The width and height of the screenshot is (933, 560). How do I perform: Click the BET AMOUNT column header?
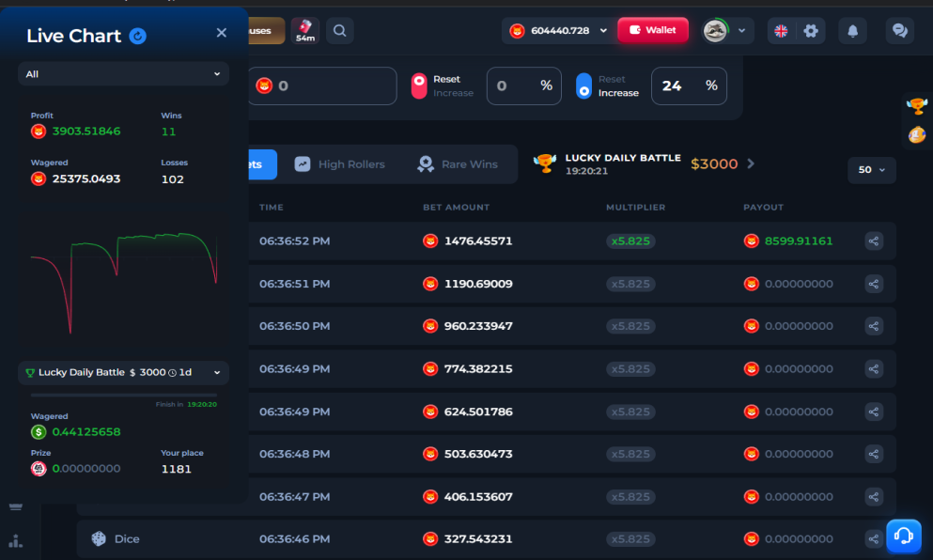point(457,208)
